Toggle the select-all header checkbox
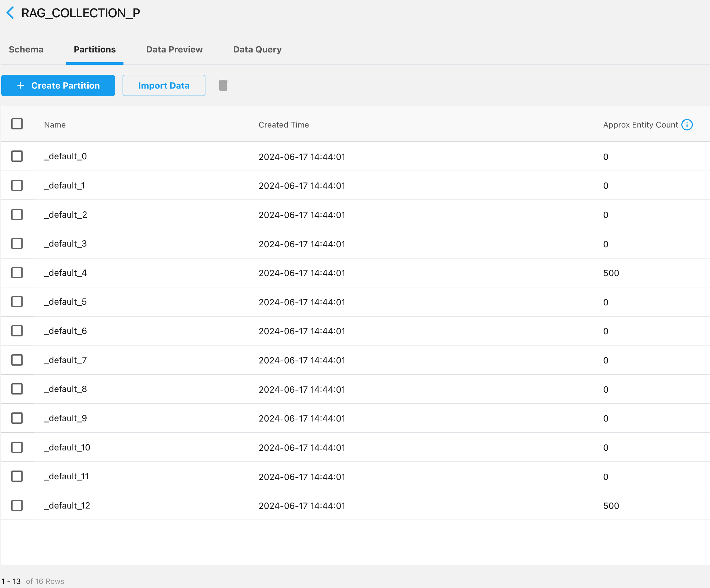This screenshot has height=588, width=710. click(17, 124)
